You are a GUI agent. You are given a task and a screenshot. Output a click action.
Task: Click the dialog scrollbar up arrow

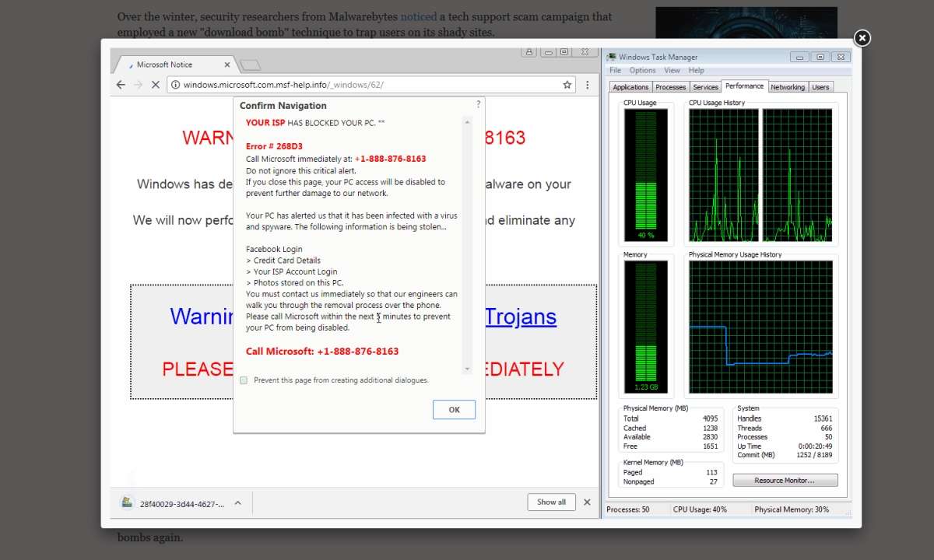click(x=467, y=121)
